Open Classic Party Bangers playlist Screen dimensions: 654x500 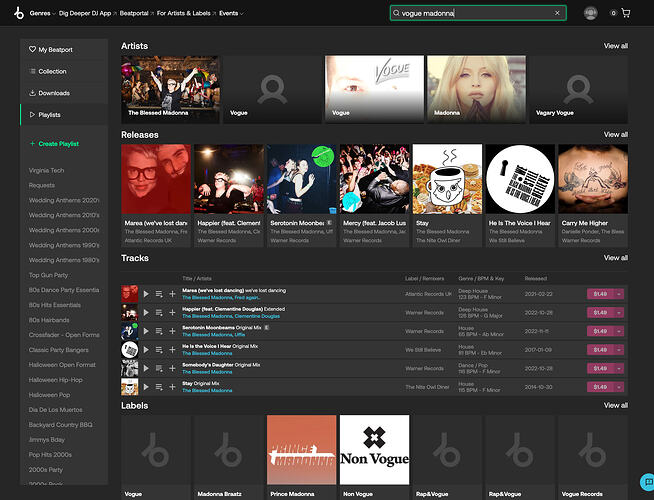(x=58, y=350)
